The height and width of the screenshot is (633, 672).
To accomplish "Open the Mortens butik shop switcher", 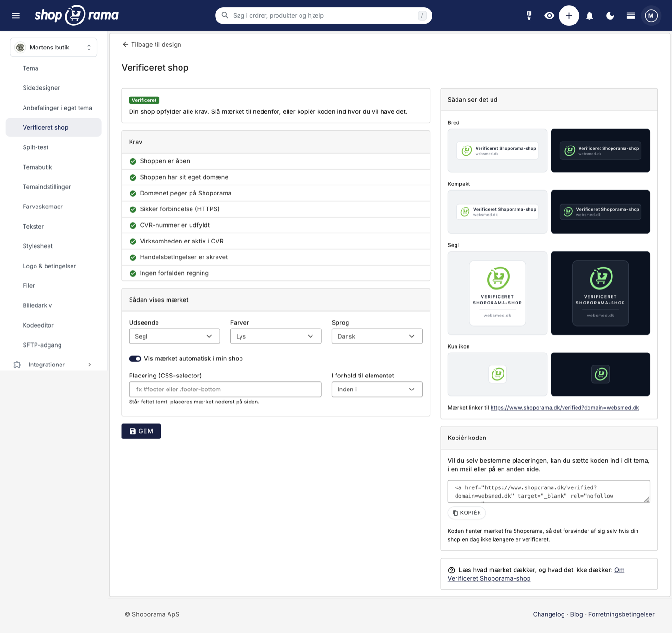I will click(54, 48).
